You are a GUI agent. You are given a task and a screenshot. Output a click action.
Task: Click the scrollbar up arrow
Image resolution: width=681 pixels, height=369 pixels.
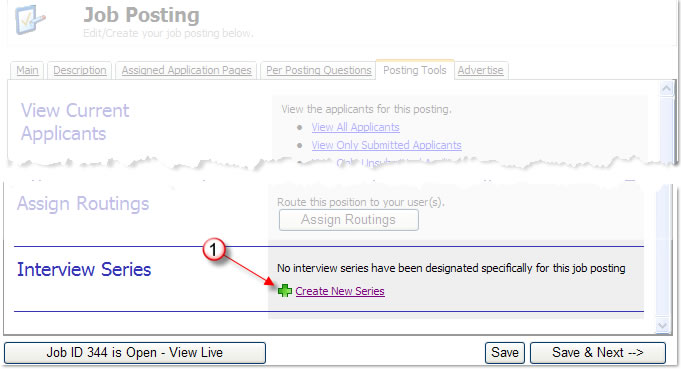tap(666, 89)
